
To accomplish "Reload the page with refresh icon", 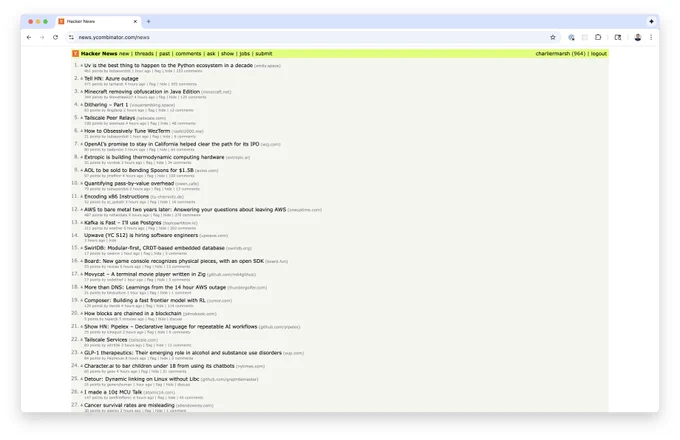I will click(56, 37).
